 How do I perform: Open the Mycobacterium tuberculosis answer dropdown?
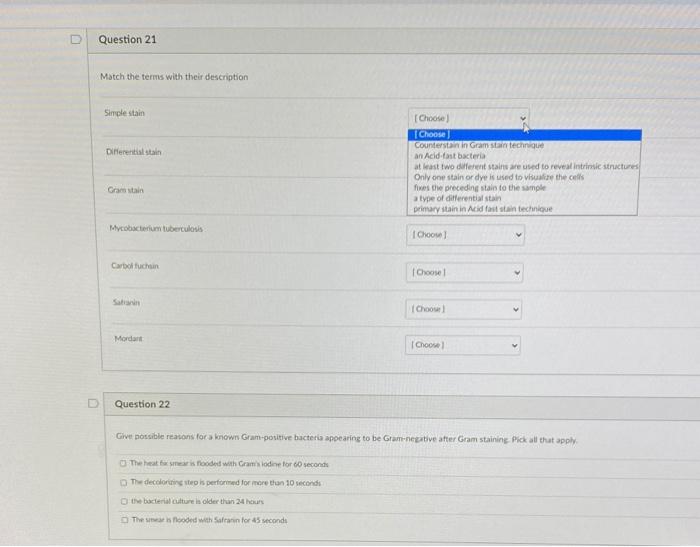[x=466, y=235]
